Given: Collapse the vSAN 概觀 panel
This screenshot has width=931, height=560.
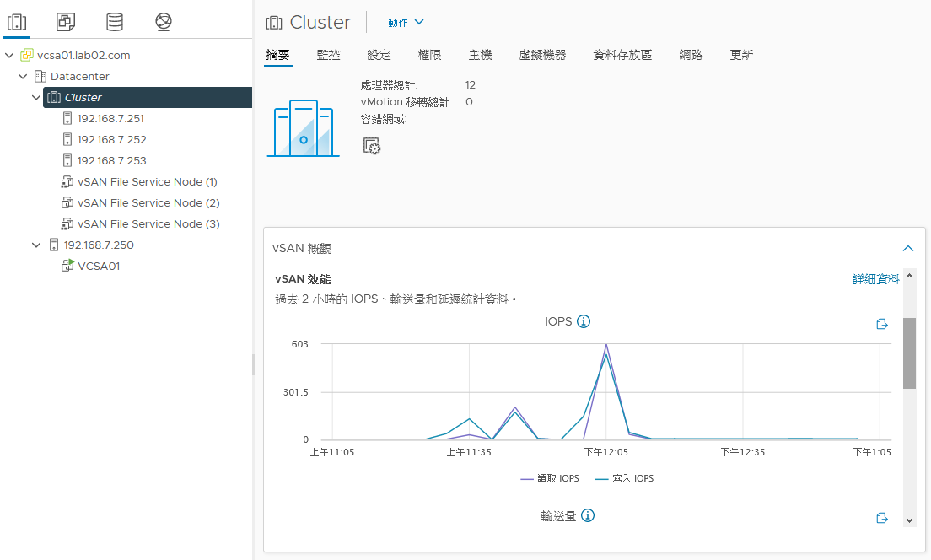Looking at the screenshot, I should tap(908, 248).
